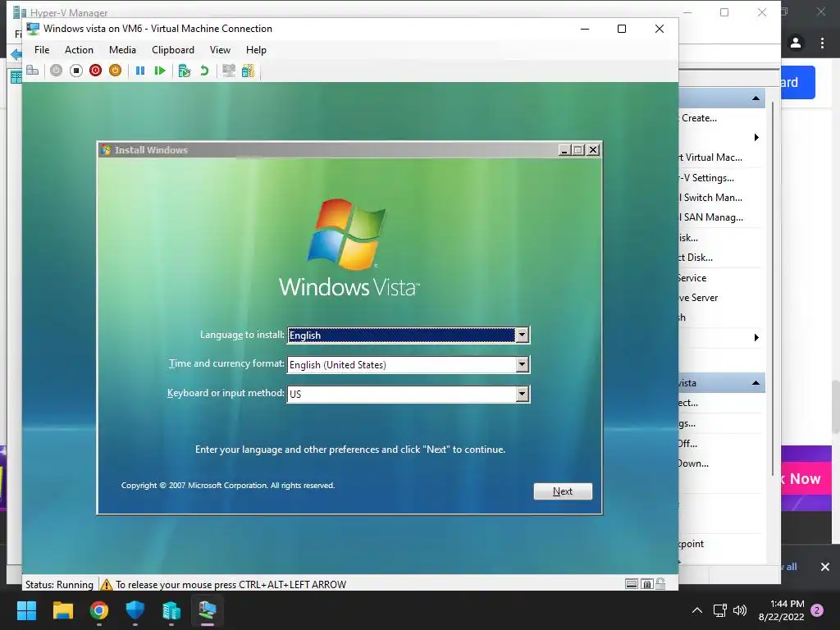840x630 pixels.
Task: Expand the Keyboard or input method dropdown
Action: coord(522,394)
